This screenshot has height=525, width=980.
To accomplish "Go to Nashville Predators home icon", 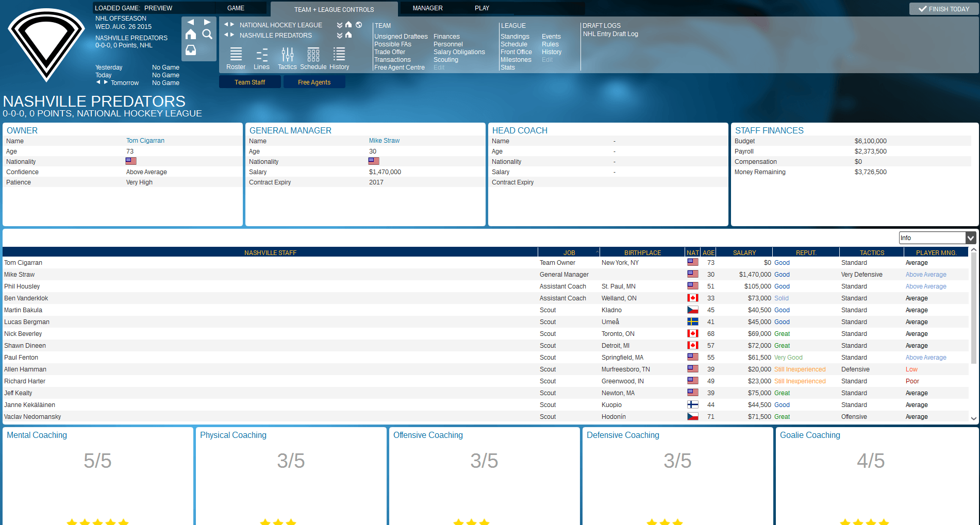I will (348, 35).
